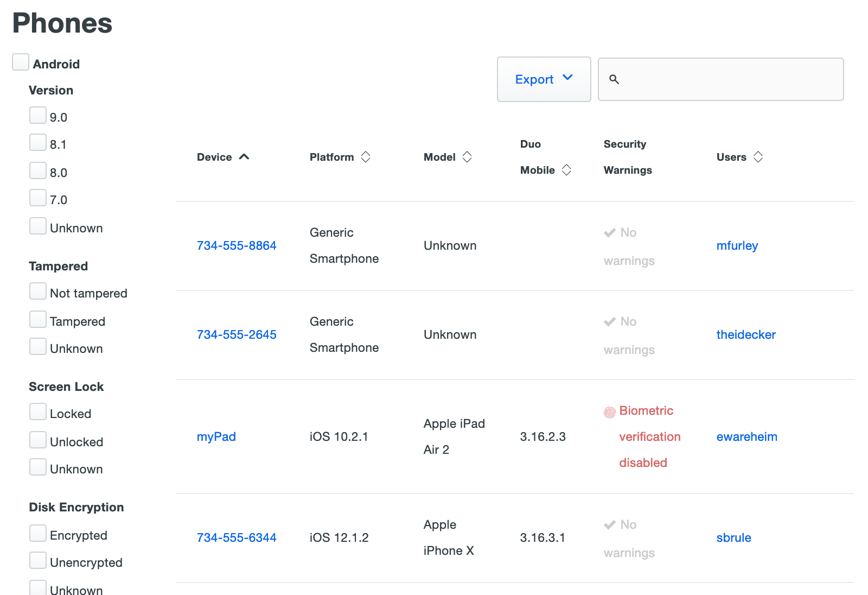Image resolution: width=868 pixels, height=595 pixels.
Task: Open the Export dropdown menu
Action: (544, 79)
